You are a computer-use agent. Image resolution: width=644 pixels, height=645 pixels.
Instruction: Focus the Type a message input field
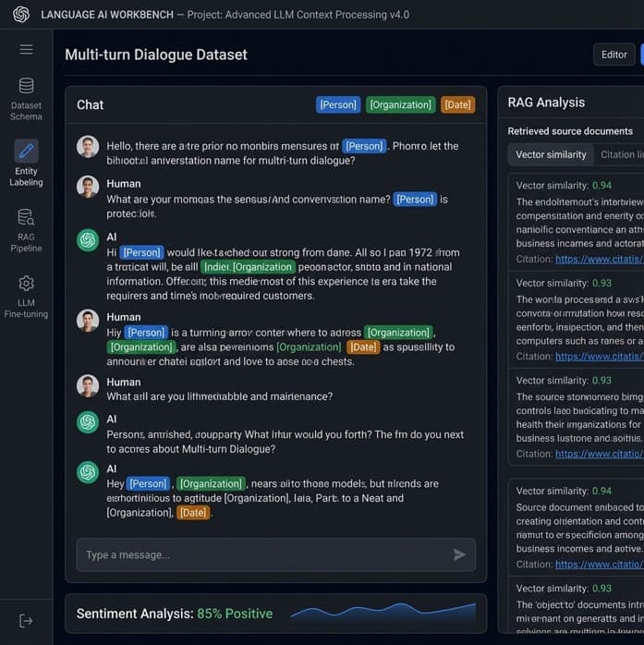(x=263, y=554)
